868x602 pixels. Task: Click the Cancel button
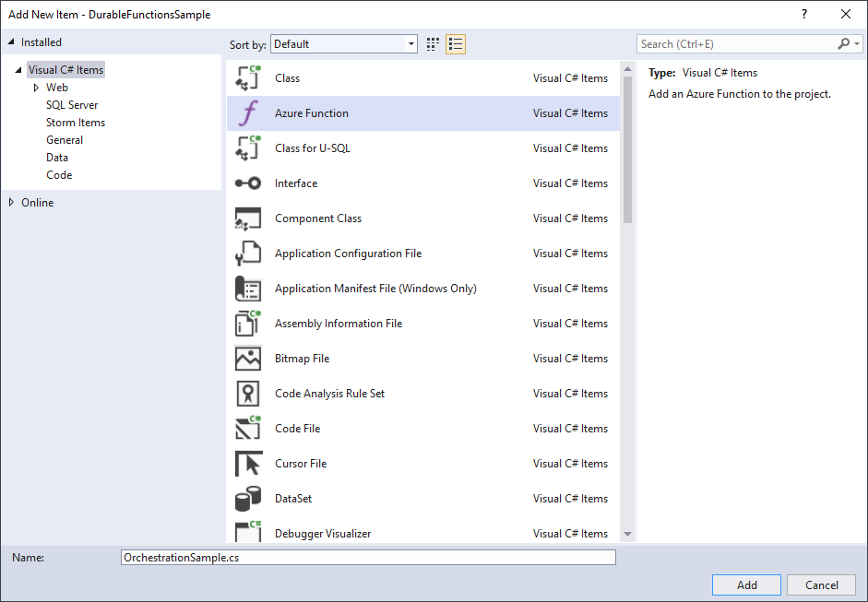[x=820, y=584]
